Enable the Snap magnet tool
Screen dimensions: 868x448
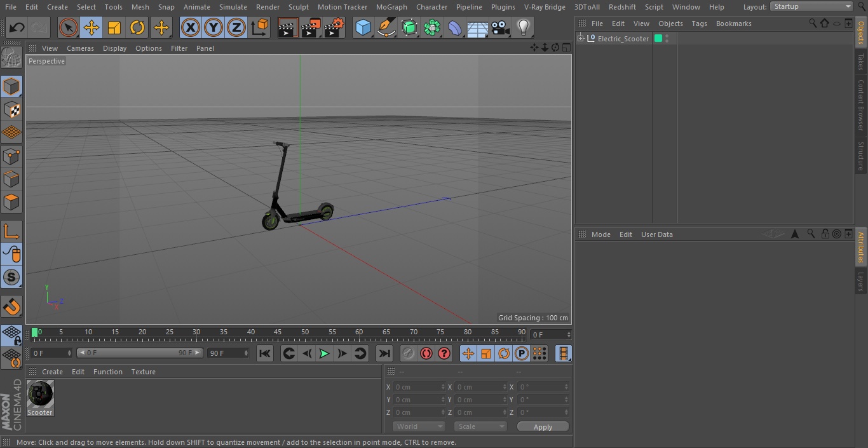click(x=11, y=307)
